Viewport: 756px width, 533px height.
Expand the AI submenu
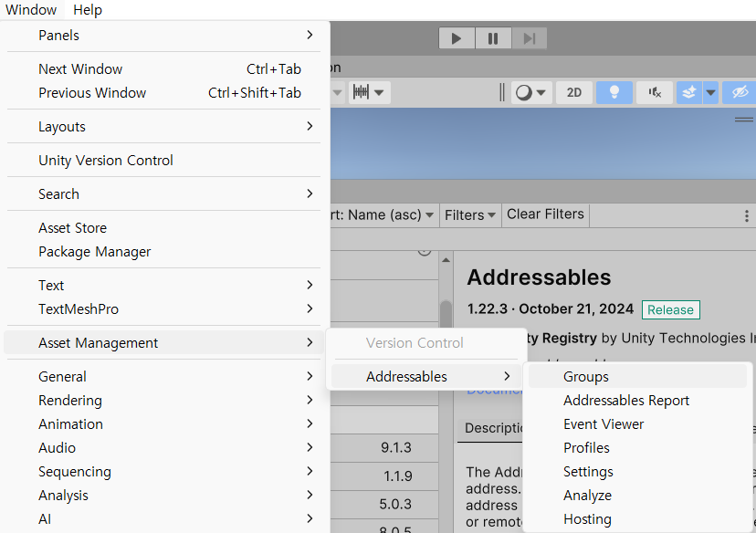coord(164,519)
